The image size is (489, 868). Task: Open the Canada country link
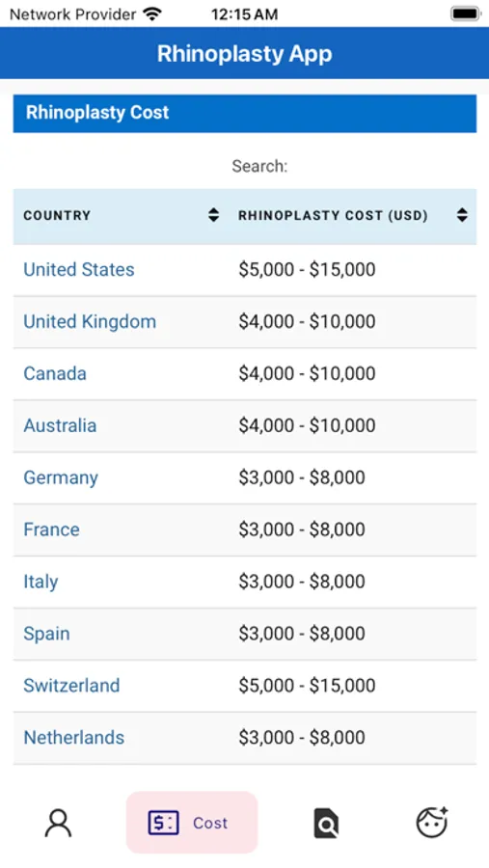pyautogui.click(x=55, y=373)
